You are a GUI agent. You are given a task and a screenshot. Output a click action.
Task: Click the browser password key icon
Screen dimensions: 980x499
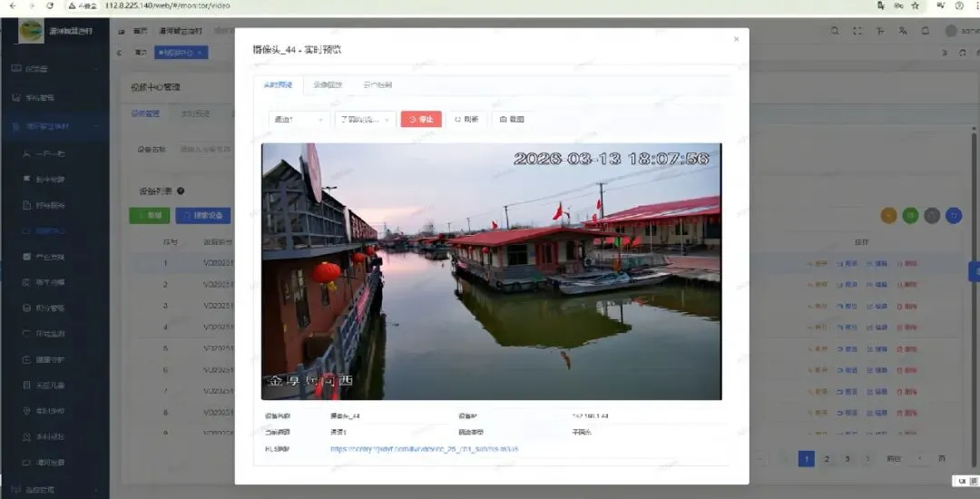(898, 5)
